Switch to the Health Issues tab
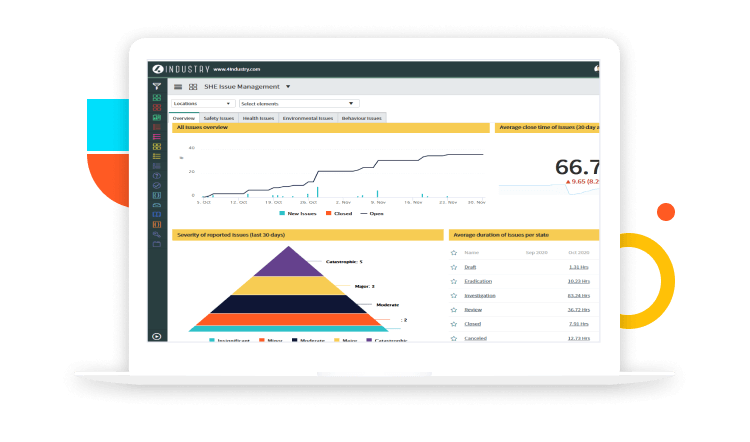 [x=258, y=118]
